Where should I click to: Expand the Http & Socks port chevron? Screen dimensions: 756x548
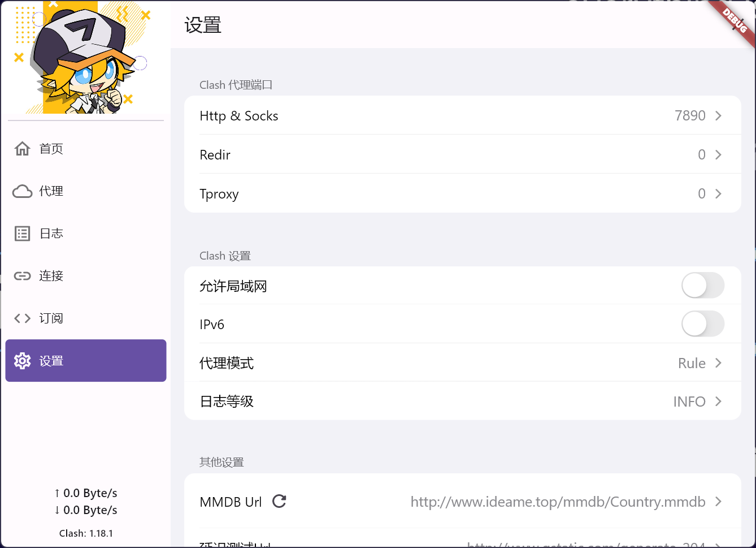coord(719,116)
